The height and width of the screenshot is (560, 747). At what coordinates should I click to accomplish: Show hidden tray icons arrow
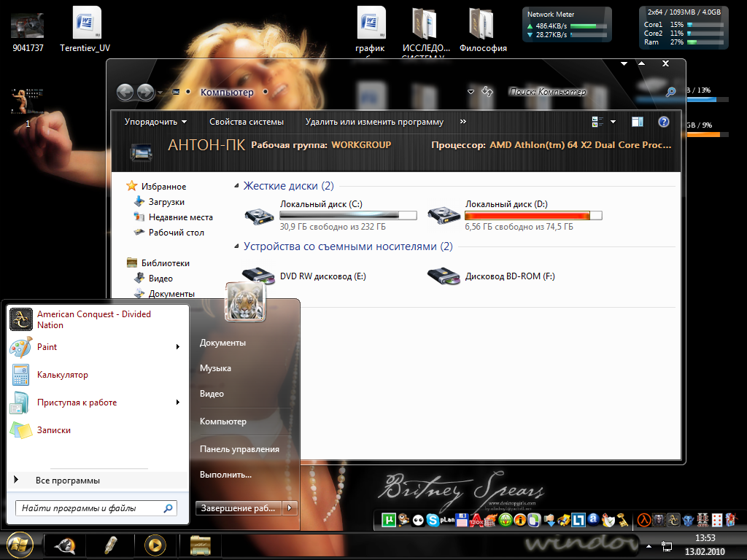pyautogui.click(x=649, y=546)
